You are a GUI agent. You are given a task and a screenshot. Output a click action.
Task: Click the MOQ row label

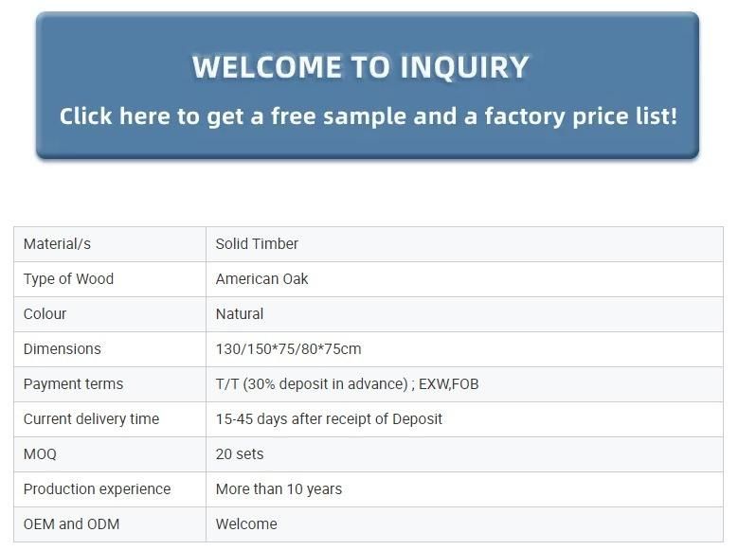pyautogui.click(x=40, y=454)
